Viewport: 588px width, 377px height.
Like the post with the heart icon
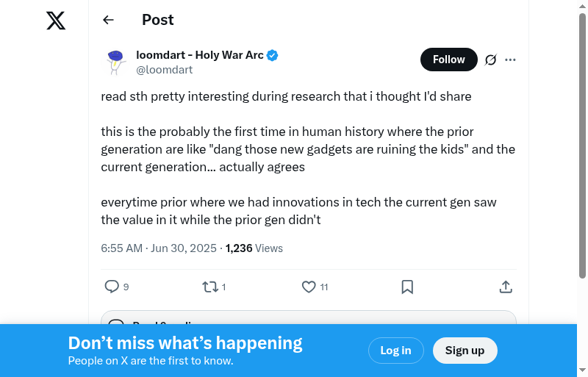point(309,287)
